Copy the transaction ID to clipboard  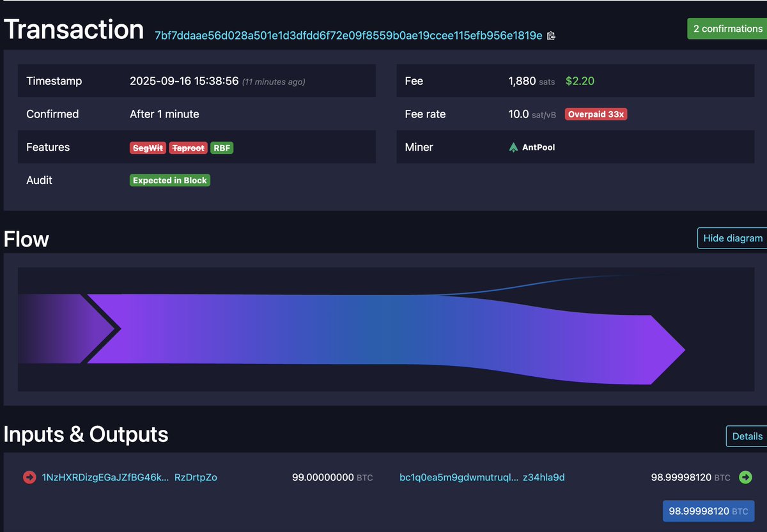pos(551,36)
